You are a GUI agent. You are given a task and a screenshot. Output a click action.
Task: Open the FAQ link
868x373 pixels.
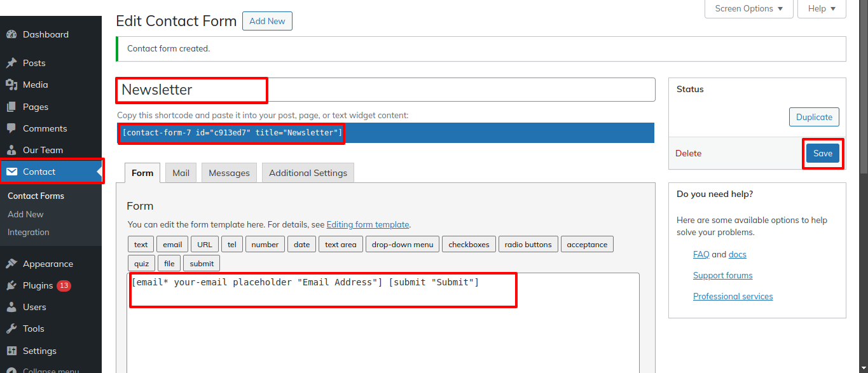(x=701, y=254)
